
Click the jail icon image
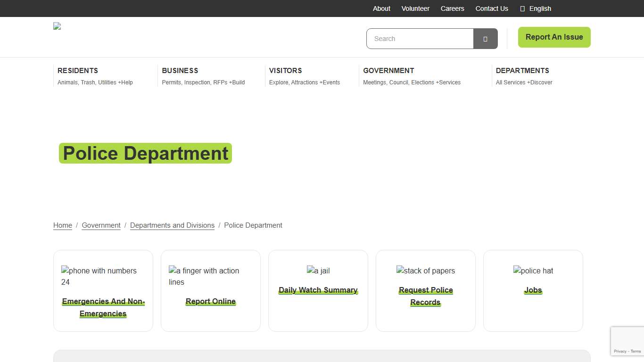click(318, 271)
